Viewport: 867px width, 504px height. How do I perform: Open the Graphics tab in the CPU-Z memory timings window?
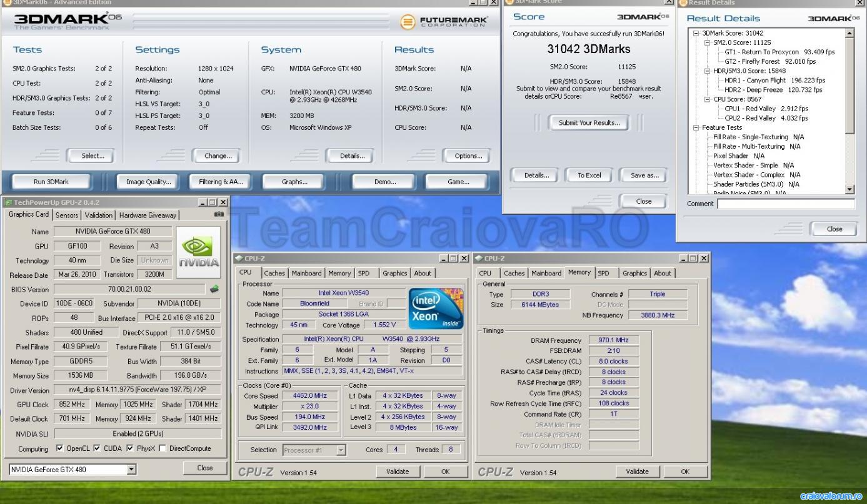[x=634, y=273]
